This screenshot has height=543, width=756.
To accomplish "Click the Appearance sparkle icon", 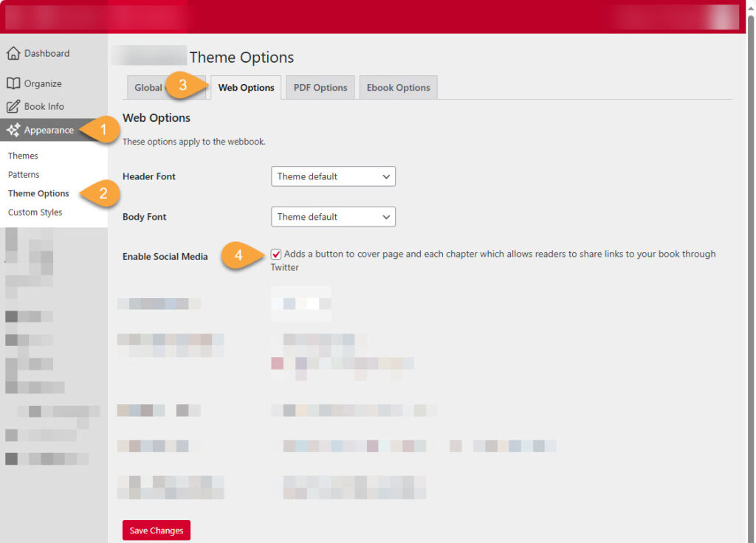I will click(x=14, y=130).
